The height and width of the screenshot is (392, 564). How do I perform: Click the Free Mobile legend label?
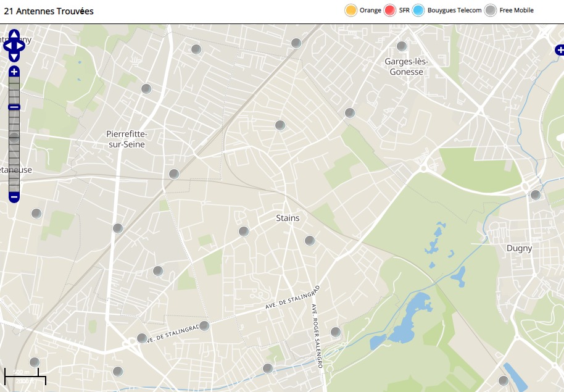point(516,10)
